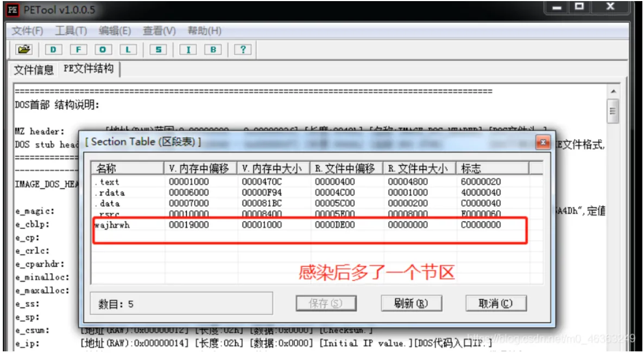Viewport: 644px width, 353px height.
Task: Click the S section toolbar button
Action: coord(158,49)
